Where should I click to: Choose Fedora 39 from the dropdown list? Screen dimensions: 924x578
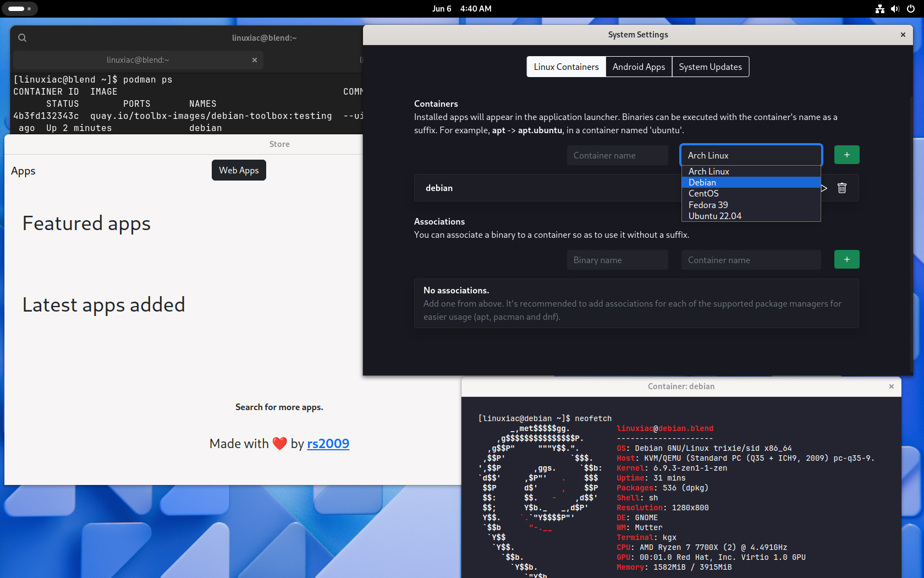(x=751, y=205)
